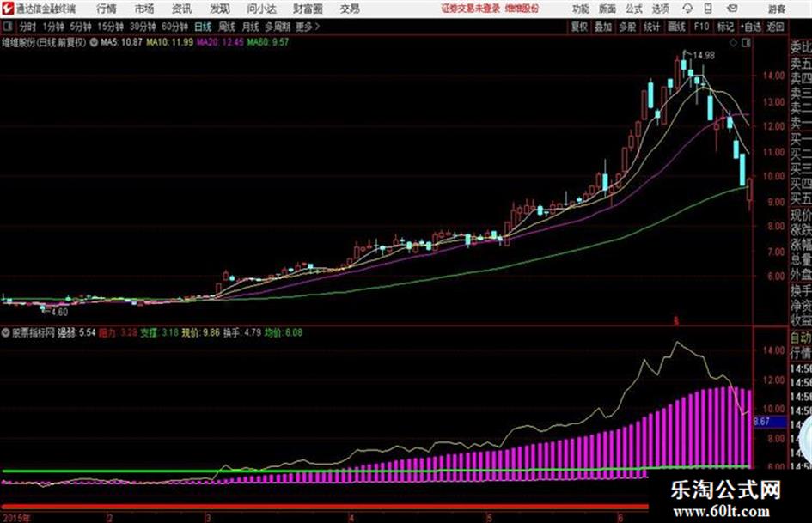Click the 多股 toolbar button
Screen dimensions: 812x523
(x=627, y=27)
